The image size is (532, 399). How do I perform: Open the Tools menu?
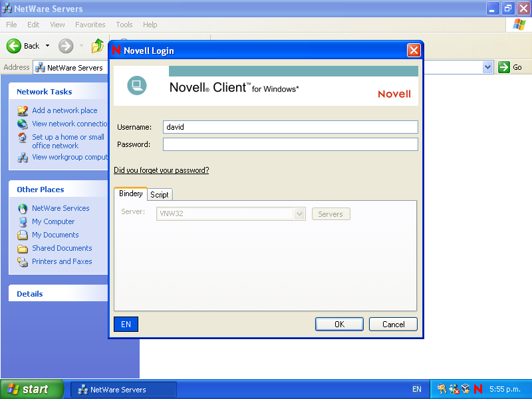(x=124, y=25)
